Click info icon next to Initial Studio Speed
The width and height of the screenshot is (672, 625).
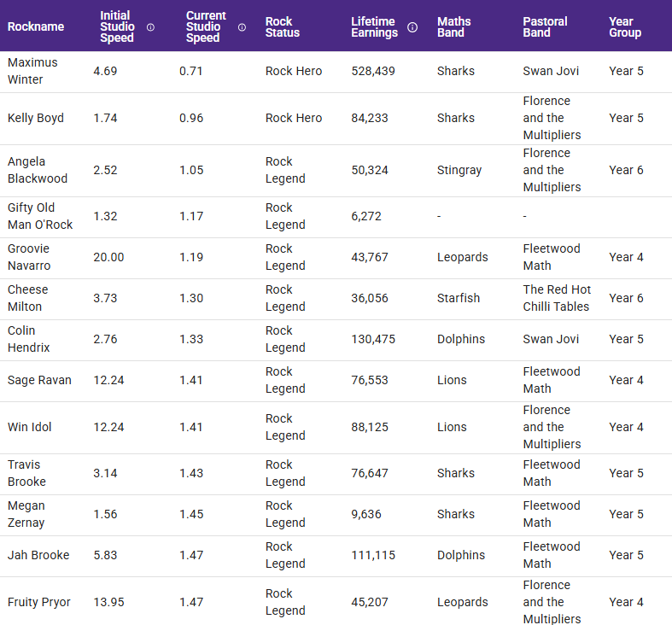151,27
